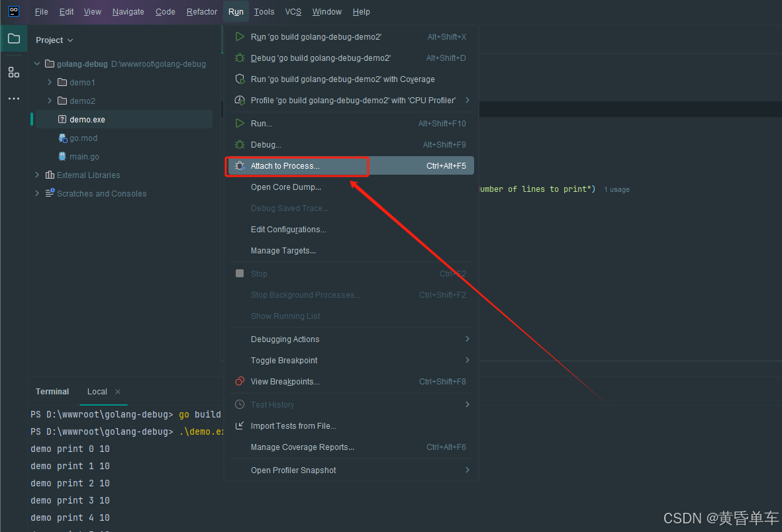Screen dimensions: 782x532
Task: Open the Profile with CPU Profiler submenu arrow
Action: [x=467, y=100]
